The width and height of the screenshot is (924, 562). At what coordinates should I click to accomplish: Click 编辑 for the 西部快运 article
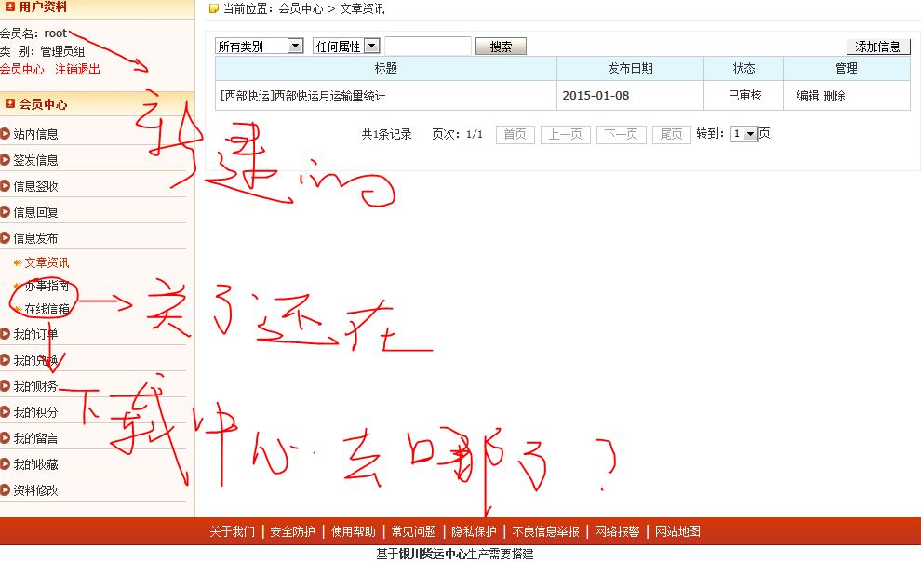click(808, 96)
